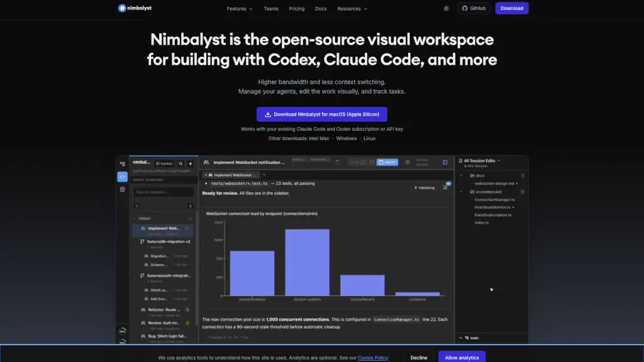The width and height of the screenshot is (644, 362).
Task: Click the filter icon below session search
Action: [x=136, y=206]
